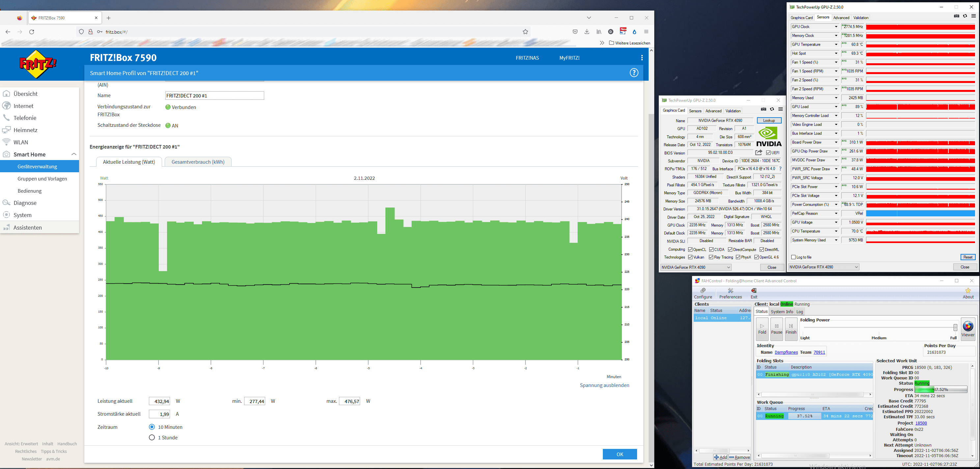Image resolution: width=980 pixels, height=469 pixels.
Task: Open MyFRITZ! link
Action: [569, 58]
